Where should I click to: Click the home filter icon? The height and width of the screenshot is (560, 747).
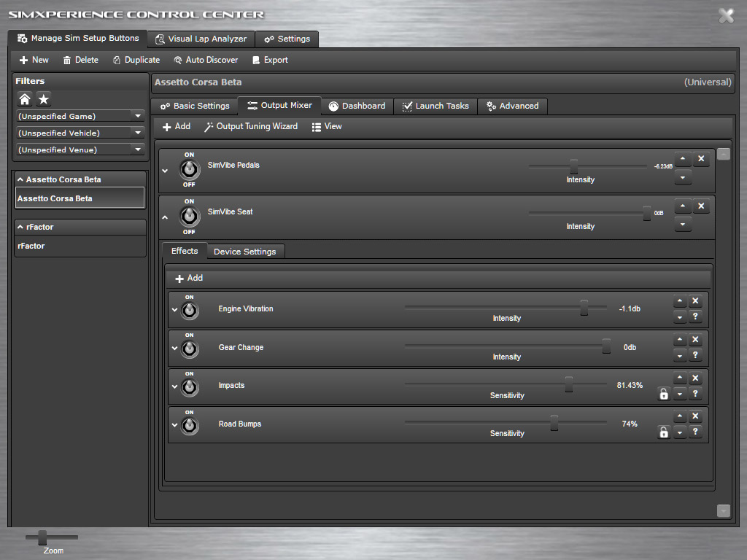tap(25, 99)
